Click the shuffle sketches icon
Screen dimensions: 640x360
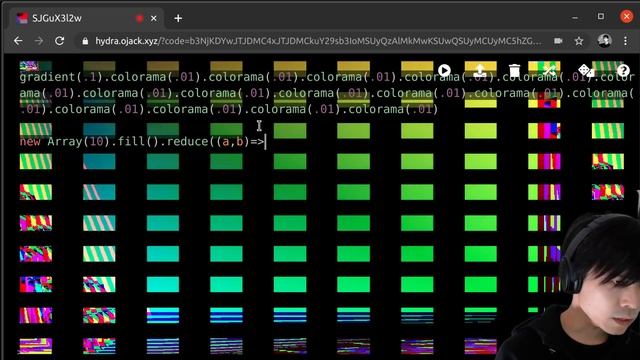point(549,71)
